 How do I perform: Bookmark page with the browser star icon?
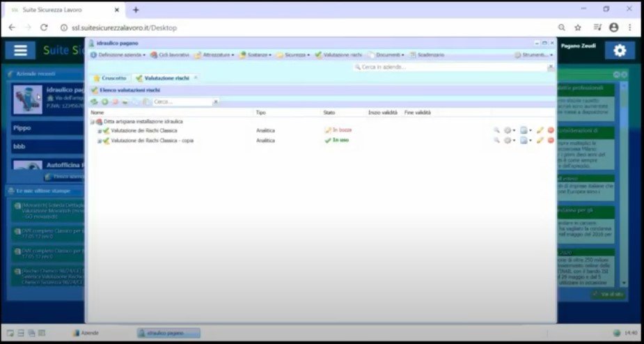click(x=578, y=27)
